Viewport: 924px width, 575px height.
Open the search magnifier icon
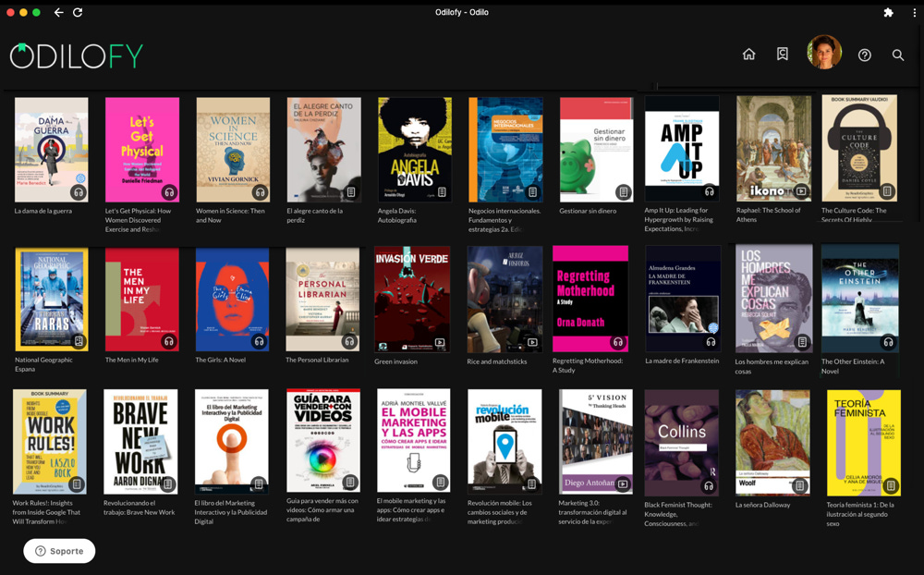(897, 55)
